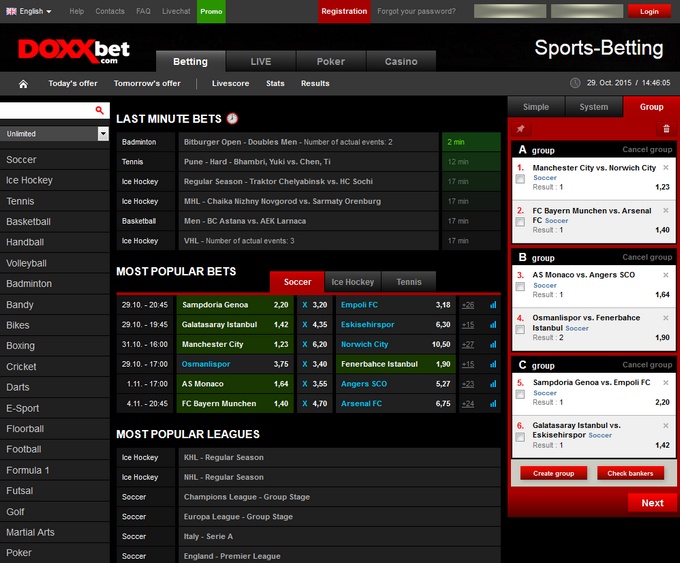Open stats chart for AS Monaco match
The image size is (680, 563).
(x=493, y=384)
